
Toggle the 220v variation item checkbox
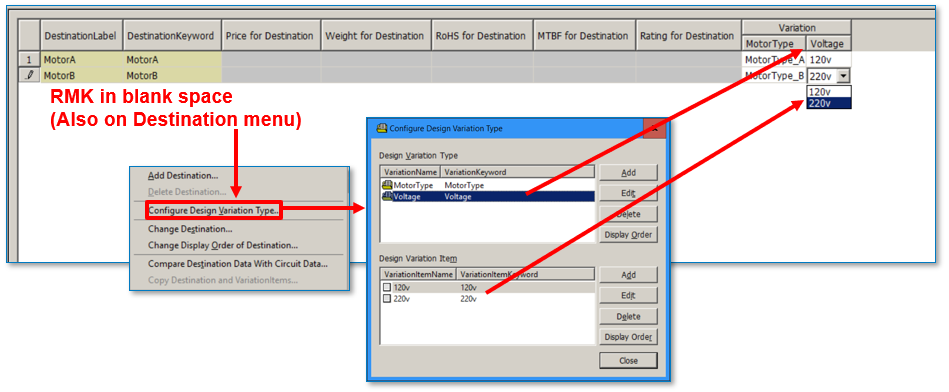point(387,299)
